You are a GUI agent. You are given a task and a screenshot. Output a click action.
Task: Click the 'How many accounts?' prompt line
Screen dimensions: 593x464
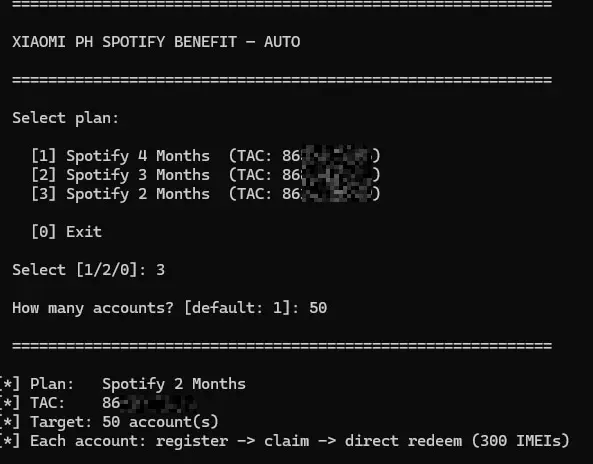point(169,308)
